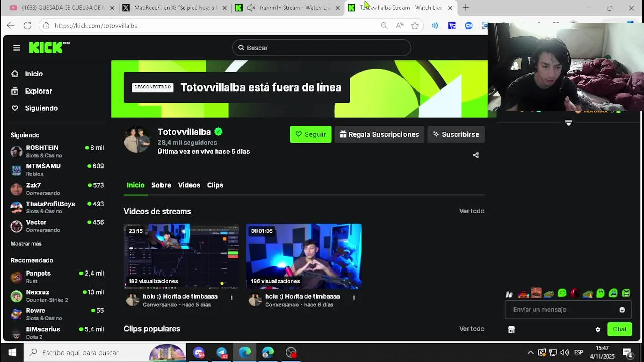Click the verified badge next to Totovvillalba
Image resolution: width=644 pixels, height=362 pixels.
218,132
